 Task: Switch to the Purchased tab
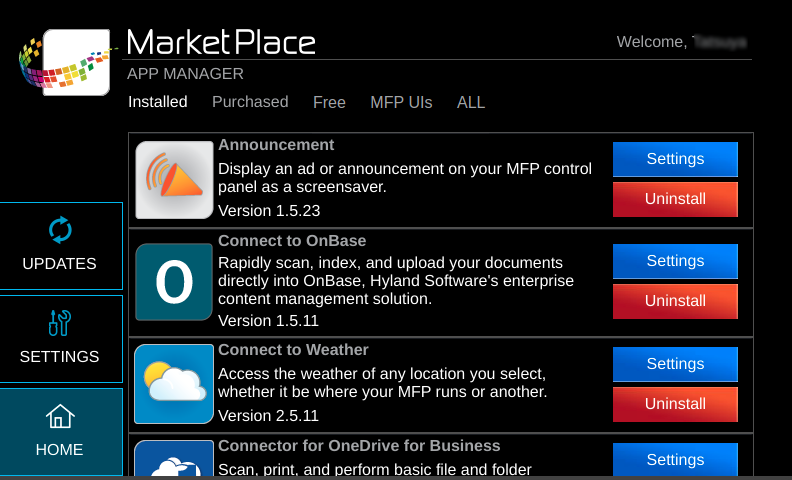tap(250, 102)
